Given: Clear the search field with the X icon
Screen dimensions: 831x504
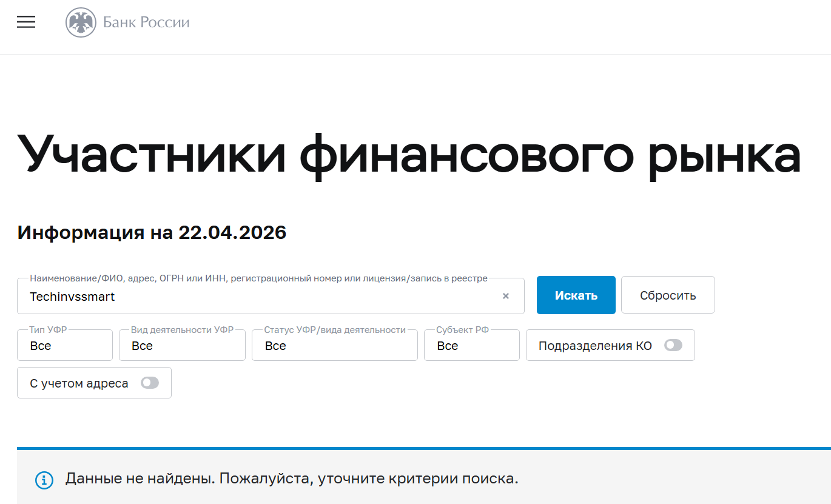Looking at the screenshot, I should (x=506, y=296).
